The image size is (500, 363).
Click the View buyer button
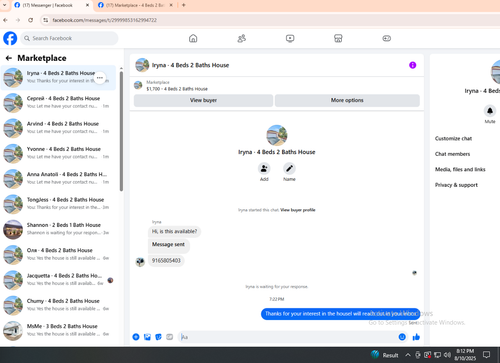point(203,100)
